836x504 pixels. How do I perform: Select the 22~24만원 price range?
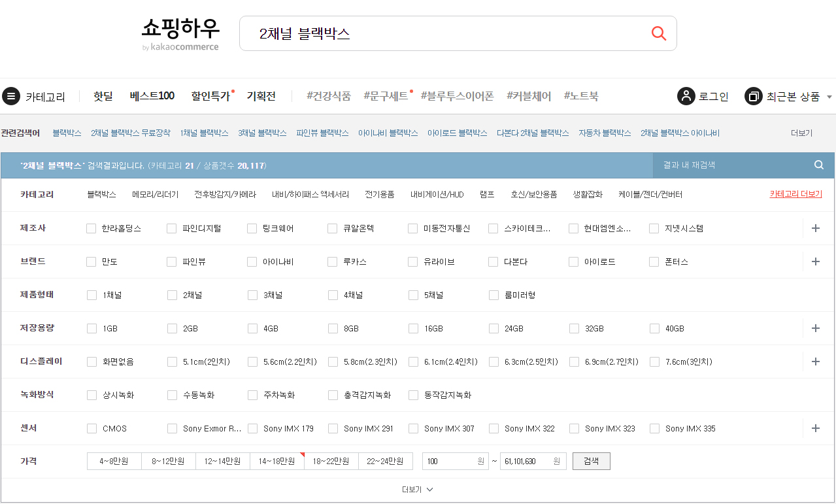386,461
